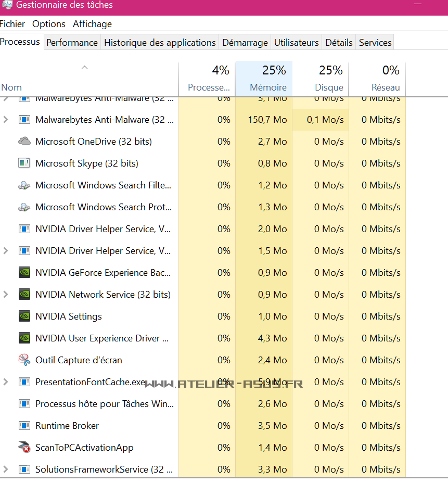This screenshot has height=483, width=448.
Task: Select the ScanToPCActivationApp icon
Action: tap(24, 447)
